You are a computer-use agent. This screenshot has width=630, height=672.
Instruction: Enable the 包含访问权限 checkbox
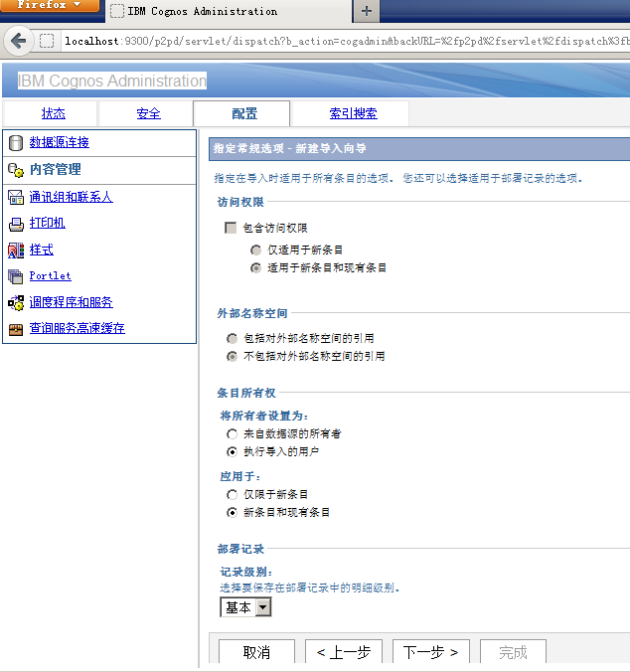(x=231, y=228)
